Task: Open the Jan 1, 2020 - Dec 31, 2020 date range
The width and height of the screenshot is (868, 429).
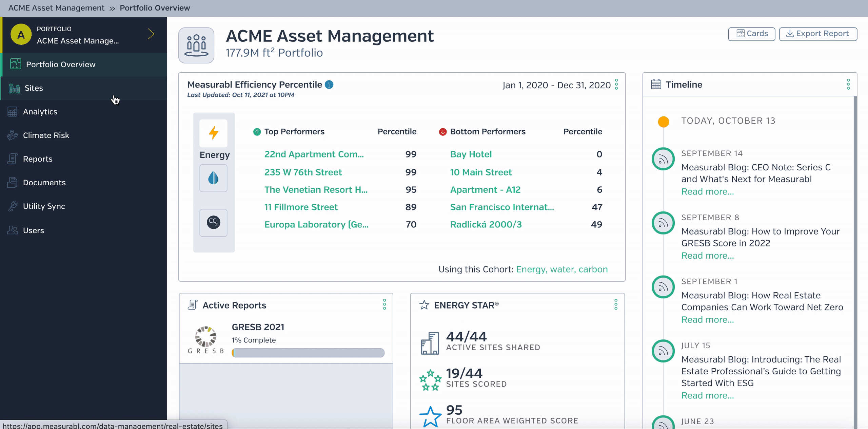Action: click(556, 85)
